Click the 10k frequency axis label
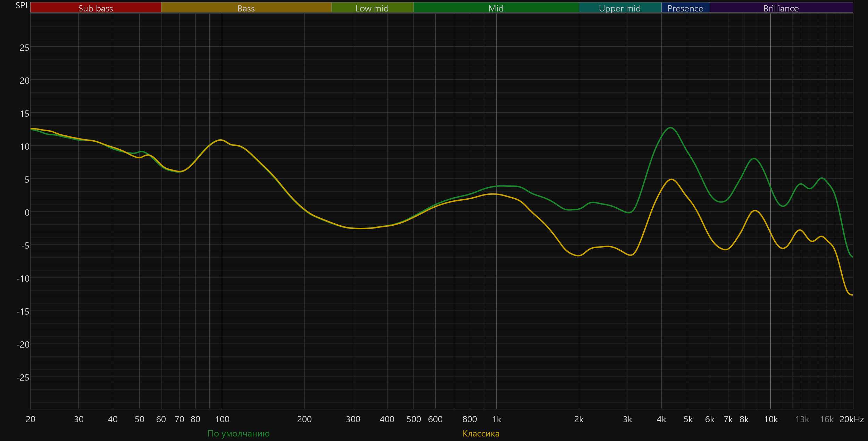Viewport: 868px width, 441px height. tap(771, 419)
